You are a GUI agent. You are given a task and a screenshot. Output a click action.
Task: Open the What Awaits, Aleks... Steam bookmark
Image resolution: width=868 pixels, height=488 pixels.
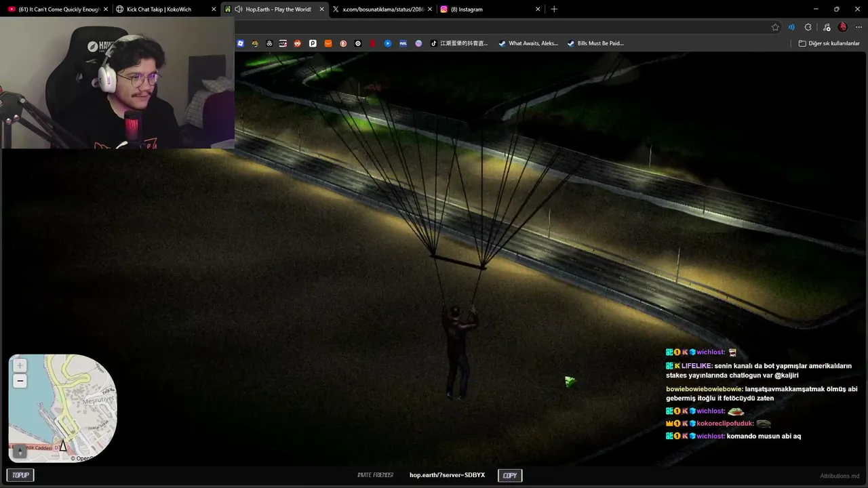(x=528, y=43)
